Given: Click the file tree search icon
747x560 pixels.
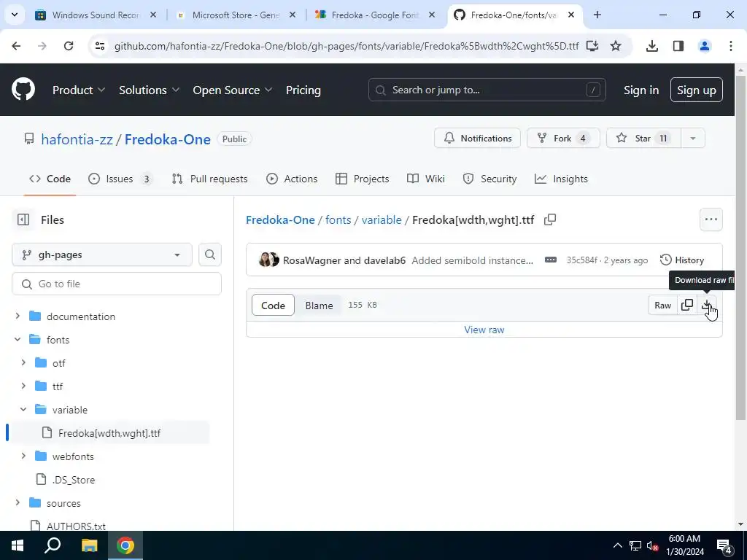Looking at the screenshot, I should click(209, 254).
